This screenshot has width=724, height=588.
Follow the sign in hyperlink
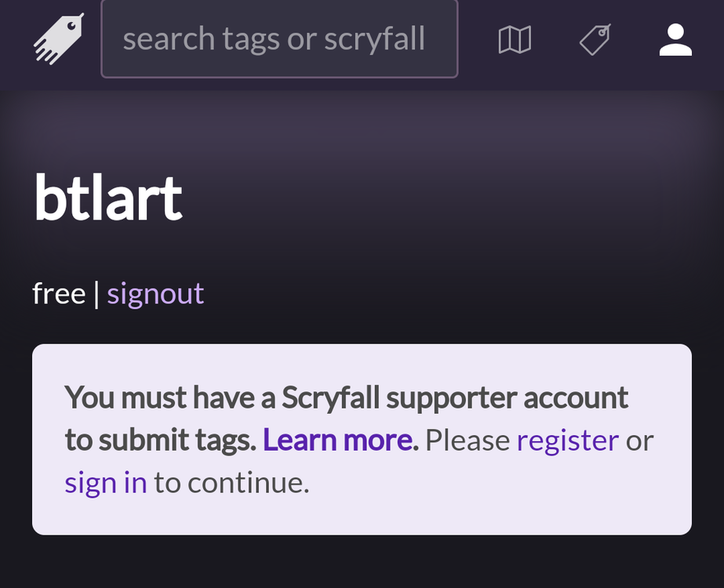(x=107, y=482)
